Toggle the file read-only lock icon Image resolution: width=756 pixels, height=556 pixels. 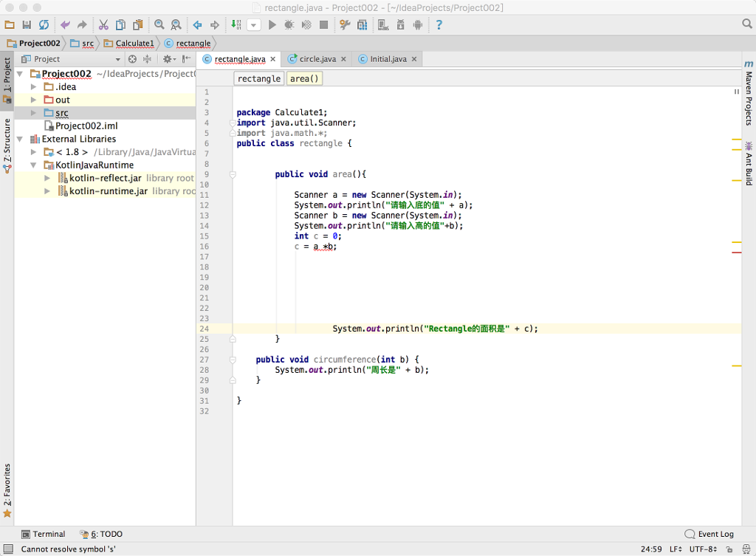[729, 549]
